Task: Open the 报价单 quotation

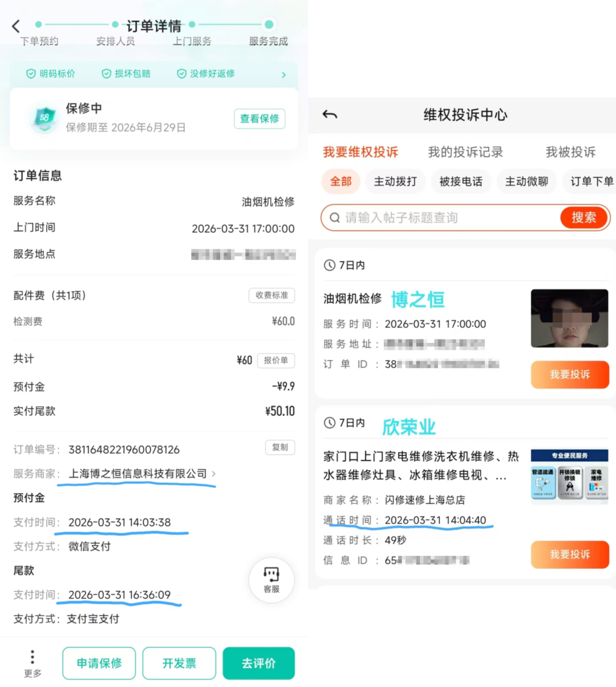Action: coord(276,360)
